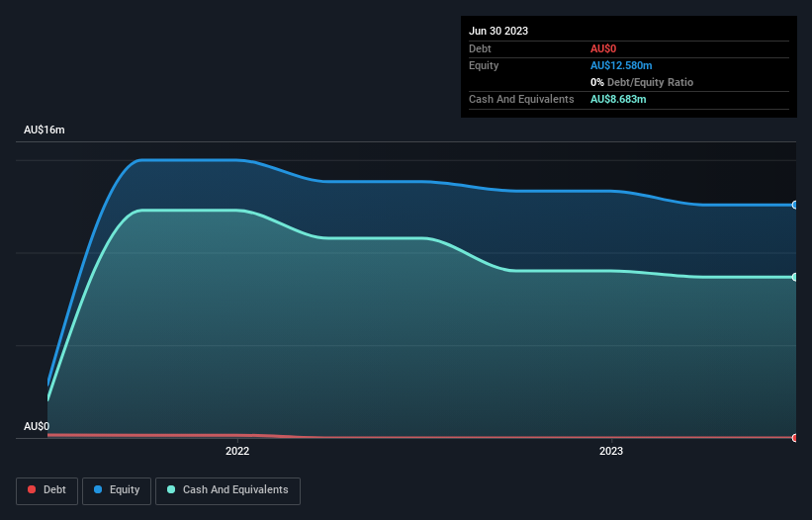Select the Cash endpoint marker on the teal line
812x520 pixels.
794,278
